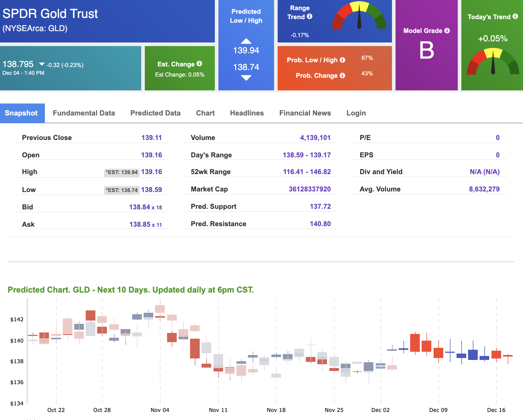Click the *EST: 139.94 badge

122,172
